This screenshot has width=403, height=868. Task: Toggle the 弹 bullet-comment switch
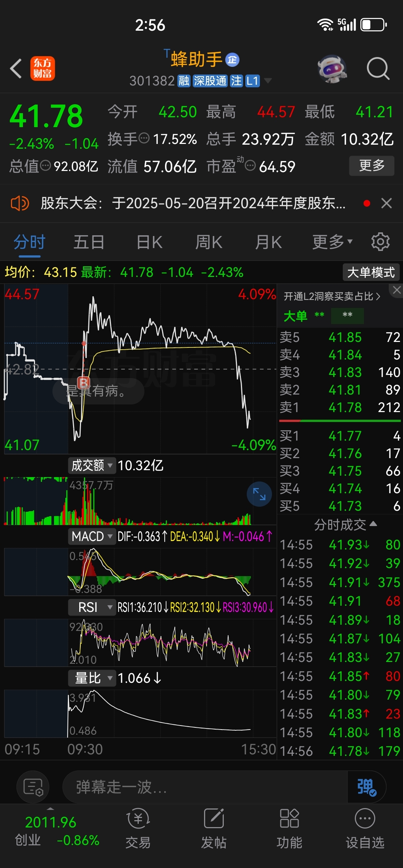click(366, 787)
